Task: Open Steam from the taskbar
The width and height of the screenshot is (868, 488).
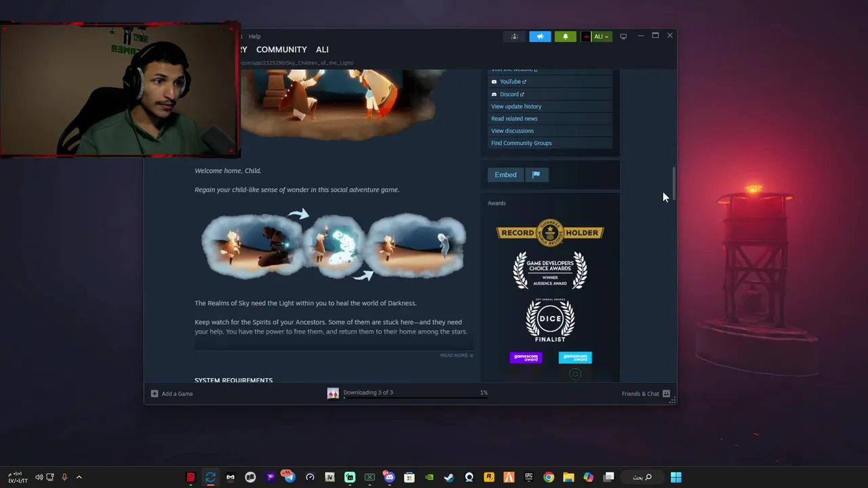Action: click(449, 477)
